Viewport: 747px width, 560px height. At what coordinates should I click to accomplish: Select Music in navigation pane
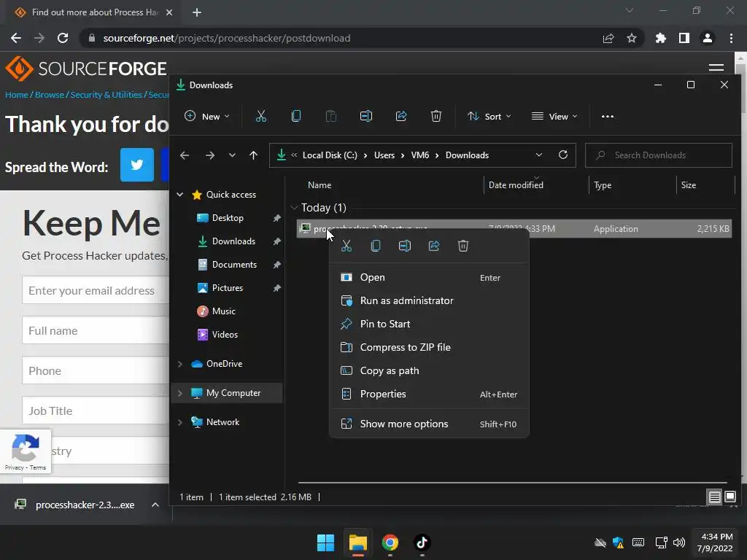pyautogui.click(x=224, y=311)
